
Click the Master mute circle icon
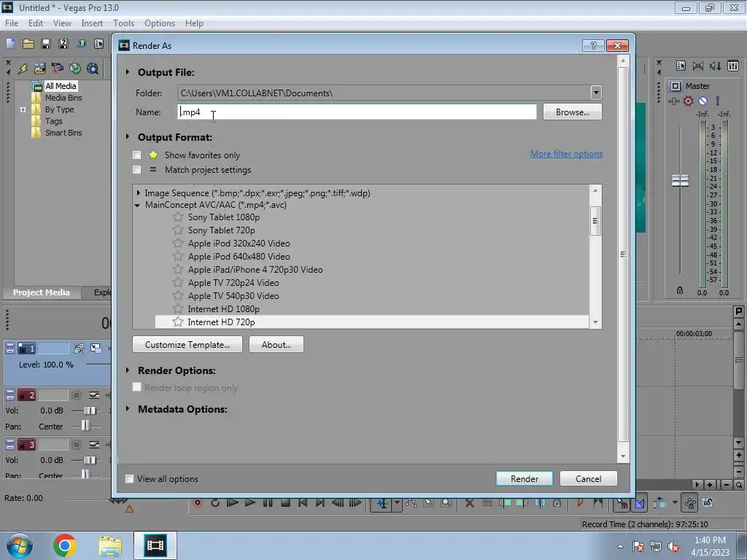click(x=703, y=101)
